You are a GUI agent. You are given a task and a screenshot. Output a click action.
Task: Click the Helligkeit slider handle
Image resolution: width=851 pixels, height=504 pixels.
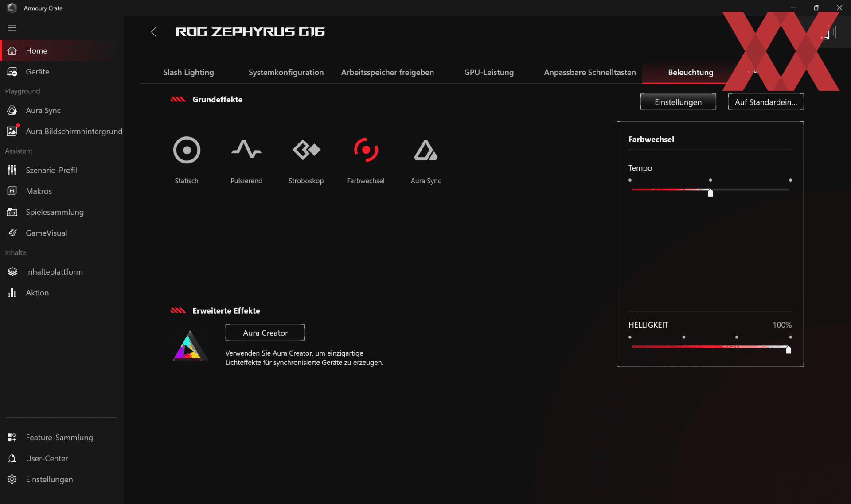coord(789,350)
